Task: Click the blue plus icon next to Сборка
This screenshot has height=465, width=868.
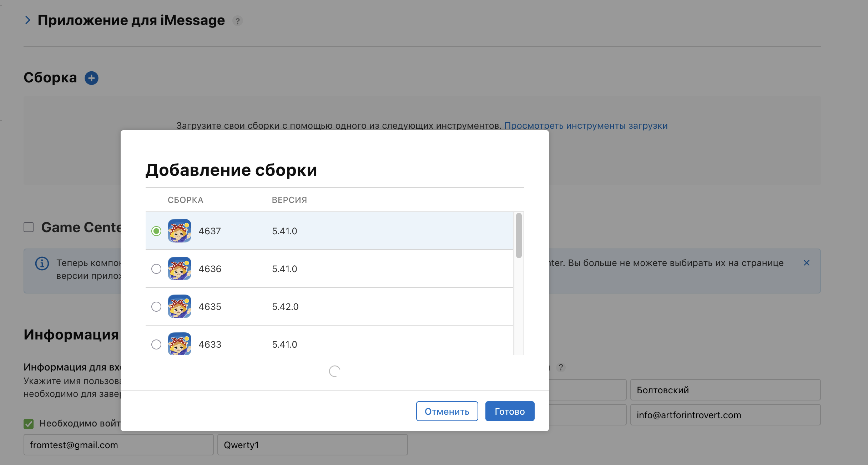Action: 91,78
